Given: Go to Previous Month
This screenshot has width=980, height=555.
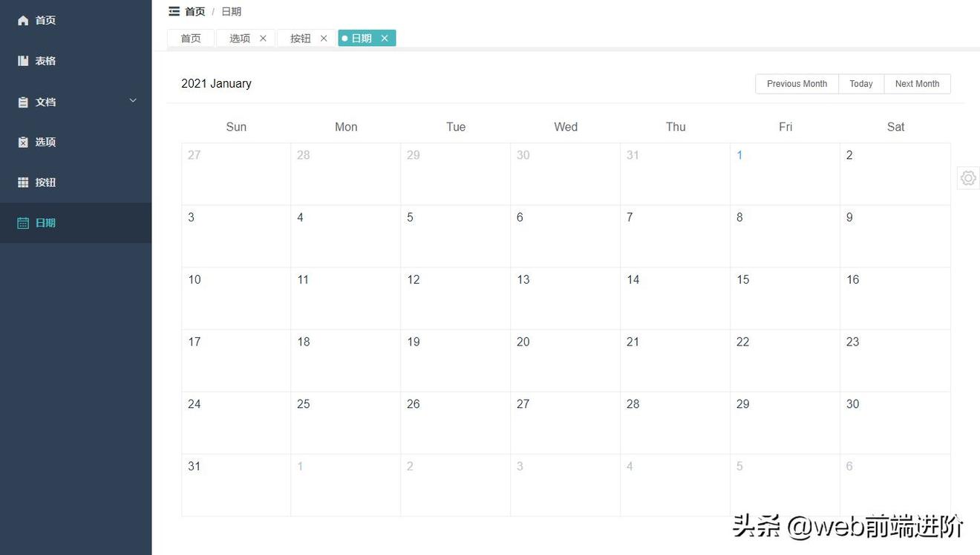Looking at the screenshot, I should click(797, 84).
